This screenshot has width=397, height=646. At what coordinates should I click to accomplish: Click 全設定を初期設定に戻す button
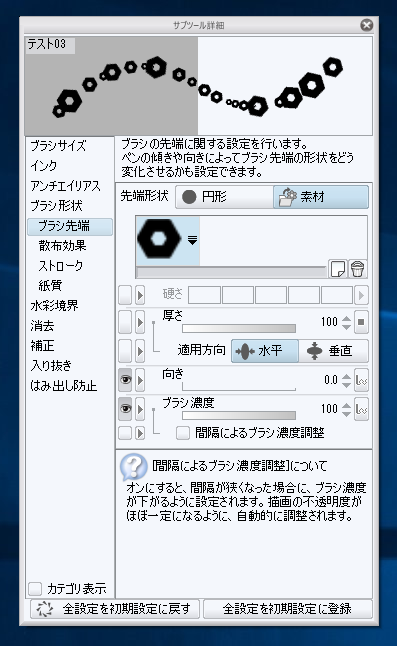pyautogui.click(x=115, y=609)
